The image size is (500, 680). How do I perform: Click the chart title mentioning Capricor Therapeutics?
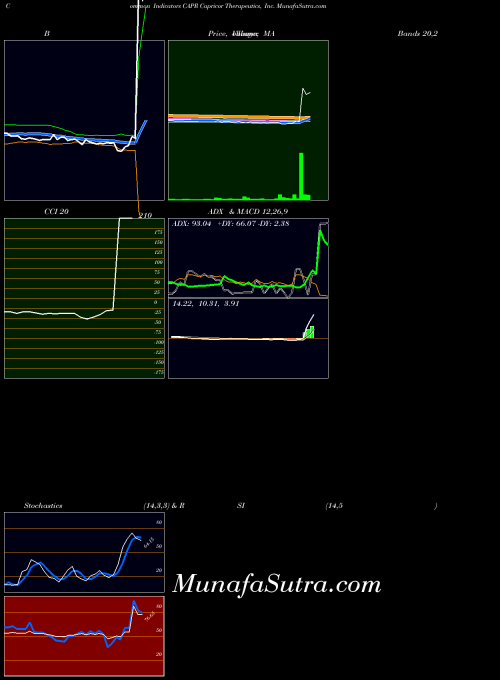(228, 6)
